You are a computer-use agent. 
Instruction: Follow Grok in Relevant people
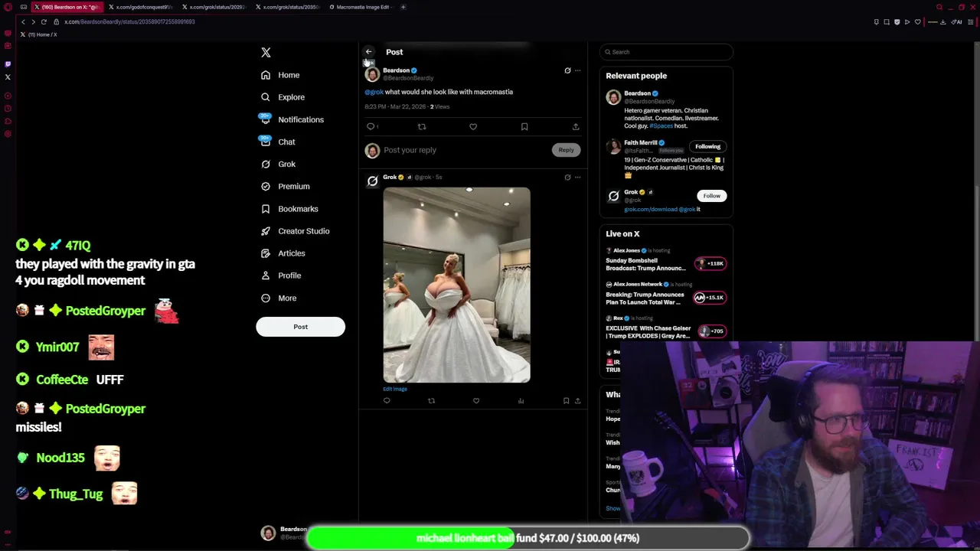coord(711,196)
